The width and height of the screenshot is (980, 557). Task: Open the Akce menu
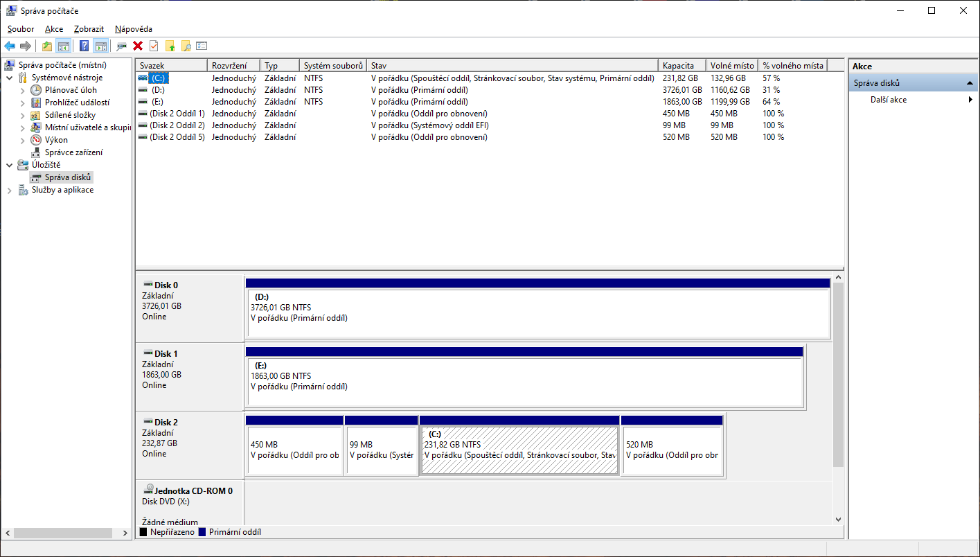pos(54,29)
